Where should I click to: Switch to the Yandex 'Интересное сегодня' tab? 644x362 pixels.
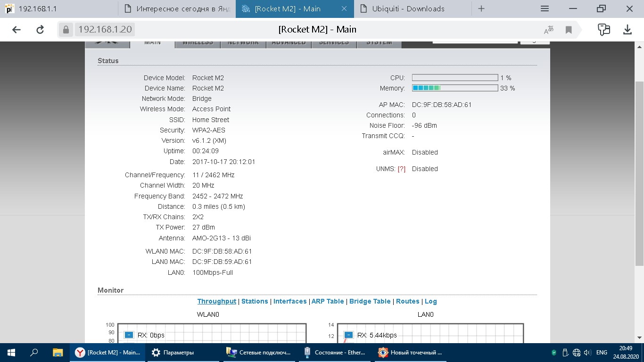pos(177,8)
